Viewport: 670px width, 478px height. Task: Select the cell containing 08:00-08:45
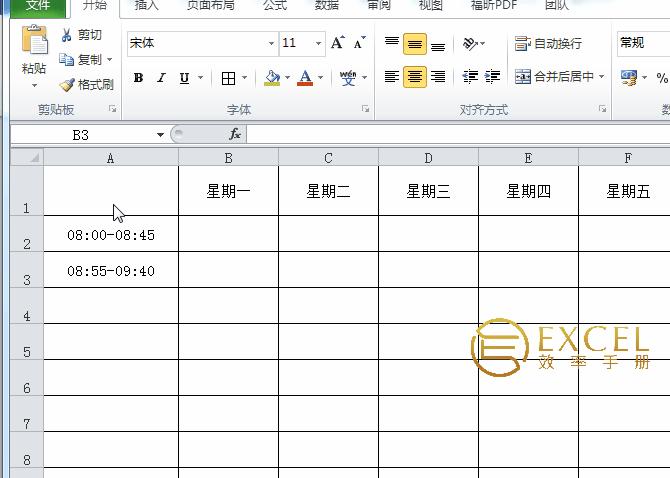point(110,235)
